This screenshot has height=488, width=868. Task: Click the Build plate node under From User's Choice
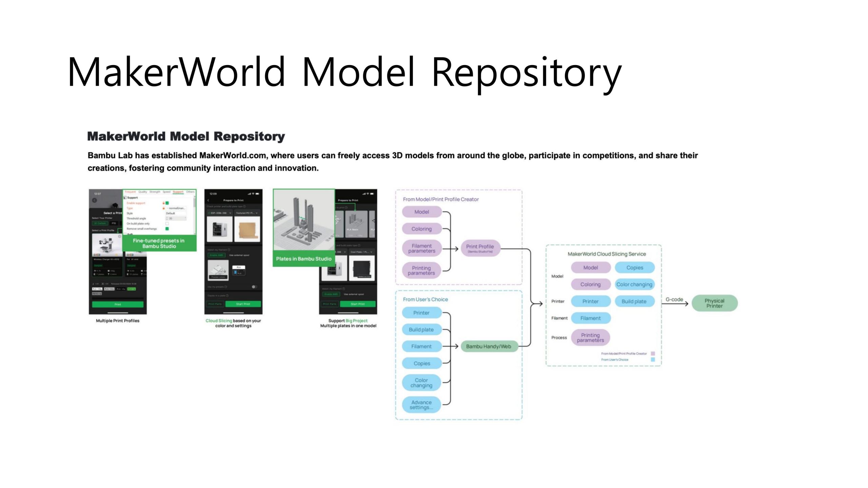[x=421, y=329]
